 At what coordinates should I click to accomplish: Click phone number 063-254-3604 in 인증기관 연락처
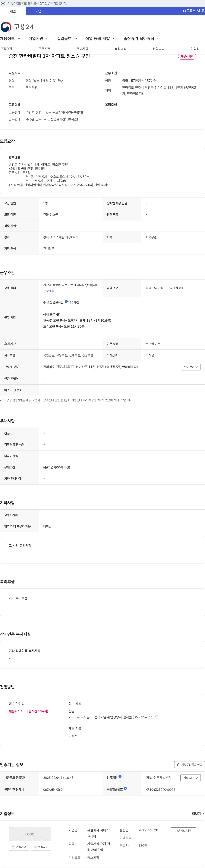click(x=54, y=789)
